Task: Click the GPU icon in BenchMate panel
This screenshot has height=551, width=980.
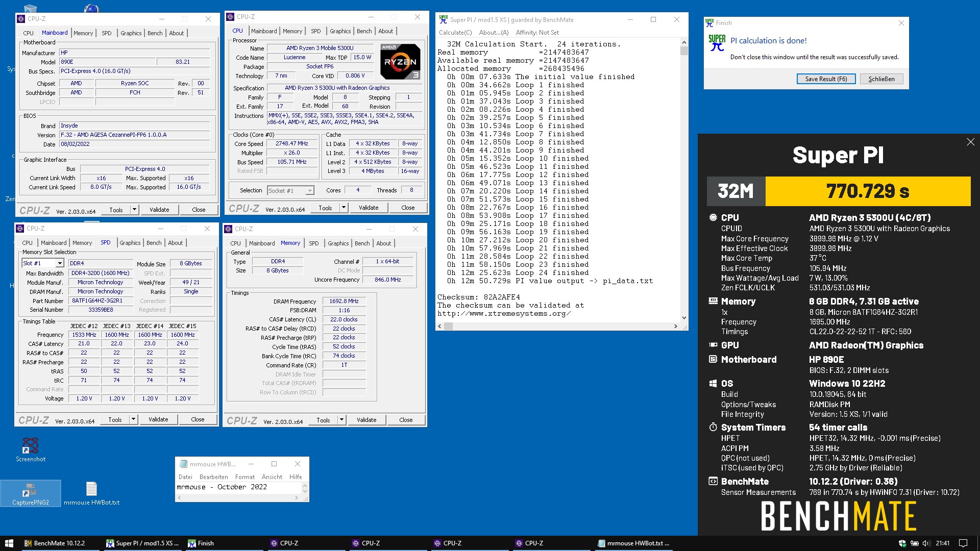Action: point(713,345)
